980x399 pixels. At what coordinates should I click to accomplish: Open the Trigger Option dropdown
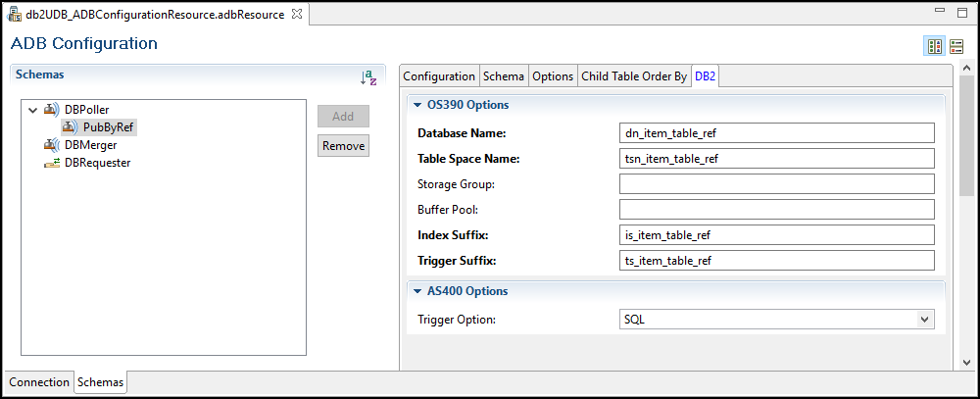click(x=923, y=320)
